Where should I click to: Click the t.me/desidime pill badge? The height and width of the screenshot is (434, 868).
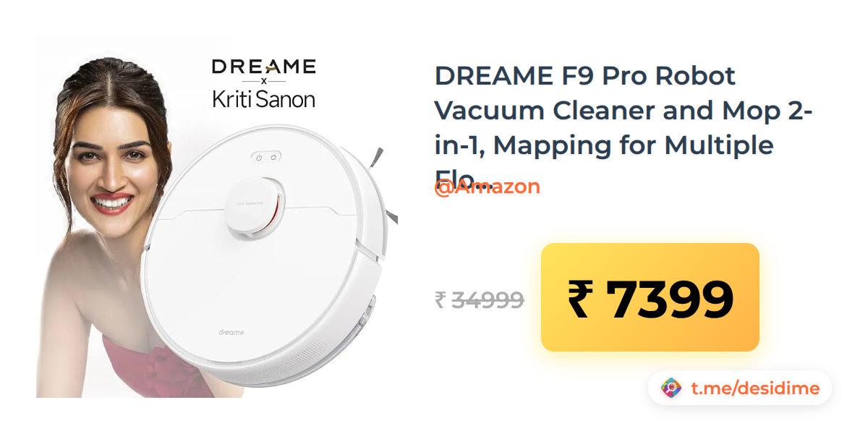pos(740,388)
